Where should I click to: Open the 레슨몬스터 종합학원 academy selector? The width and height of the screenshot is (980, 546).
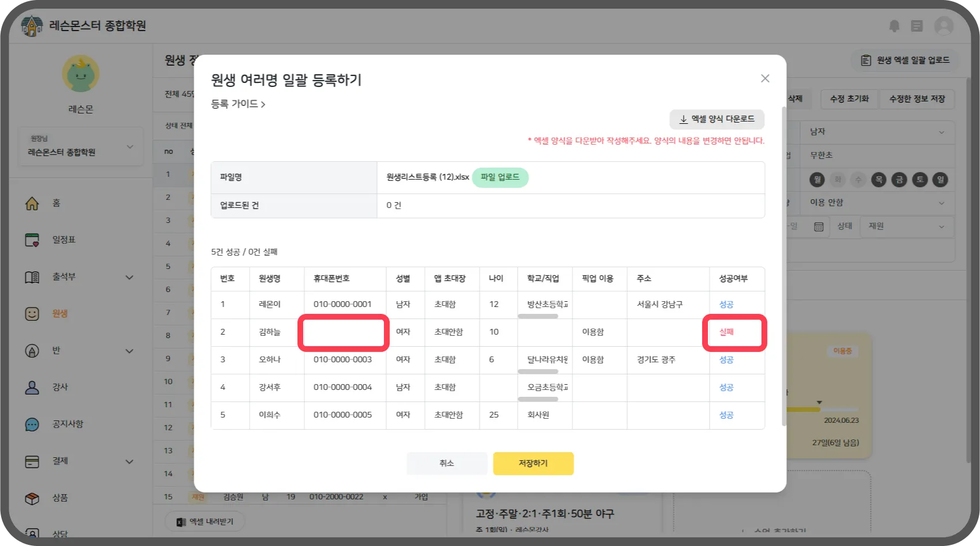81,146
